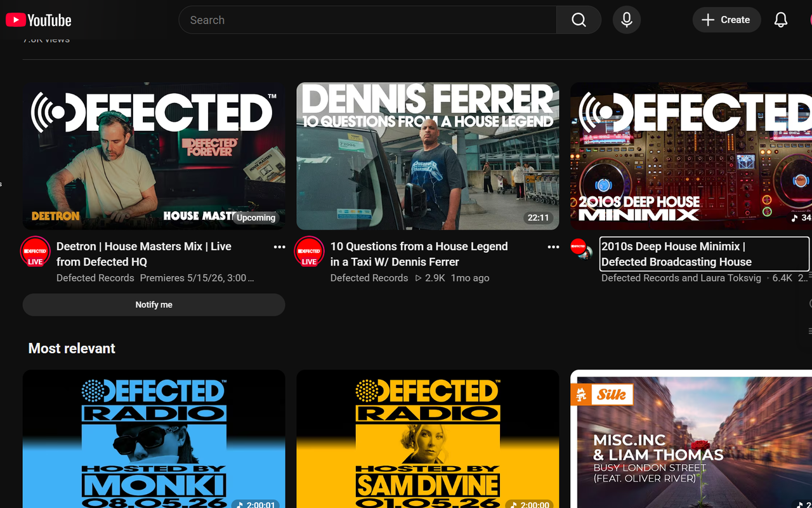
Task: Open 'Defected Records and Laura Toksvig' channel link
Action: pyautogui.click(x=681, y=278)
